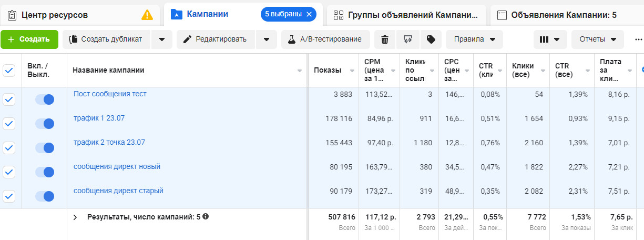Toggle the select-all header checkbox
644x240 pixels.
[9, 71]
